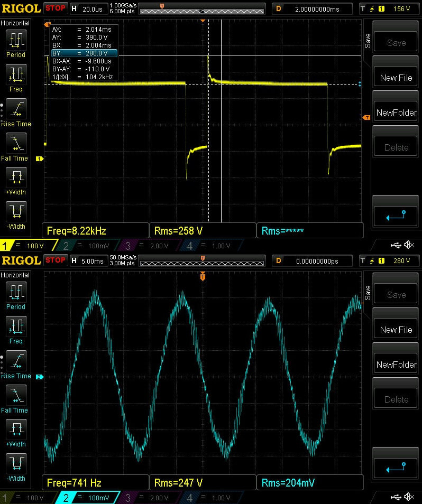Click the back arrow under Delete in yellow-trace capture
Screen dimensions: 422x504
pos(396,216)
